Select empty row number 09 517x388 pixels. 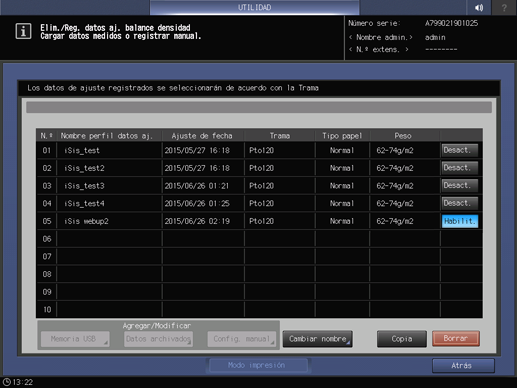click(x=259, y=292)
